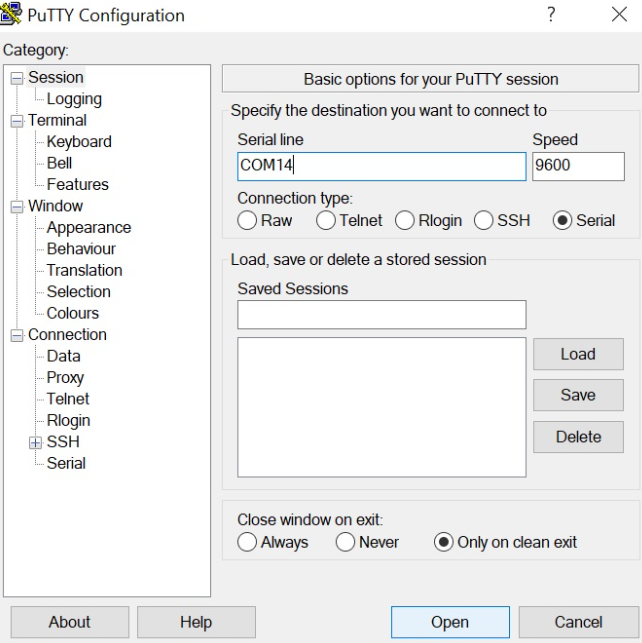The width and height of the screenshot is (642, 643).
Task: Click the Serial line input field
Action: (380, 166)
